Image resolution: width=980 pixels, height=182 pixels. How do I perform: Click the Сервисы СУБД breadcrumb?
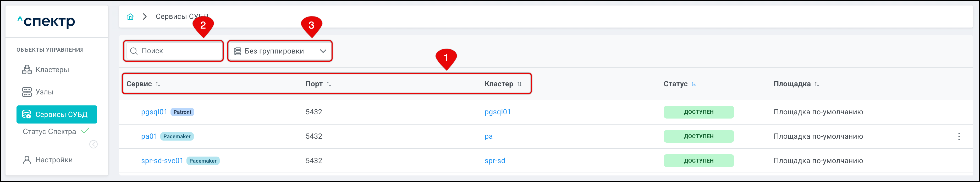(x=181, y=16)
